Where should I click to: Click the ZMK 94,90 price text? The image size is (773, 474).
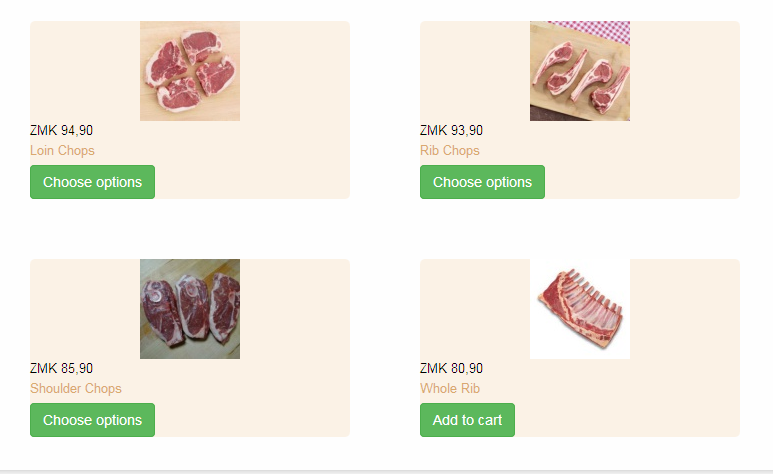tap(61, 130)
